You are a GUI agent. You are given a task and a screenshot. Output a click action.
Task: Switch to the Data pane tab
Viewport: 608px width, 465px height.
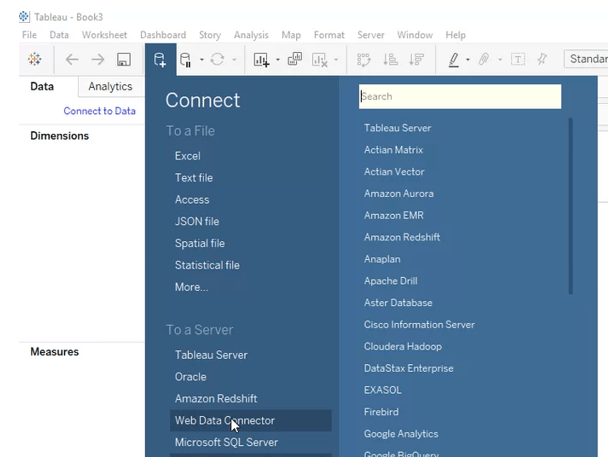click(42, 86)
